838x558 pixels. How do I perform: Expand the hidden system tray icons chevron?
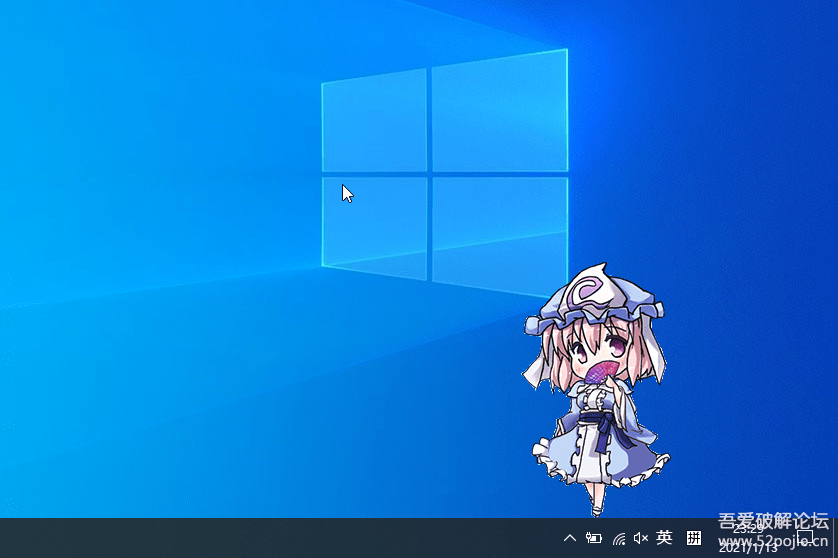coord(570,538)
